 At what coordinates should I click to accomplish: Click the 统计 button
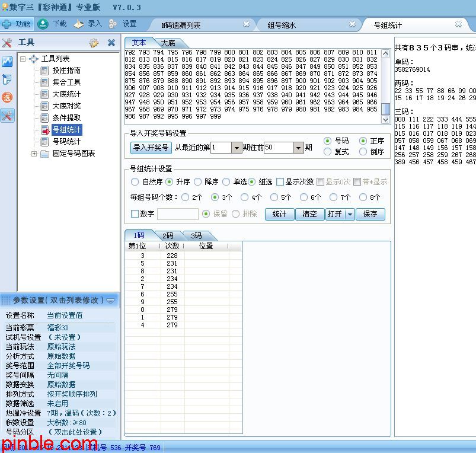coord(279,214)
